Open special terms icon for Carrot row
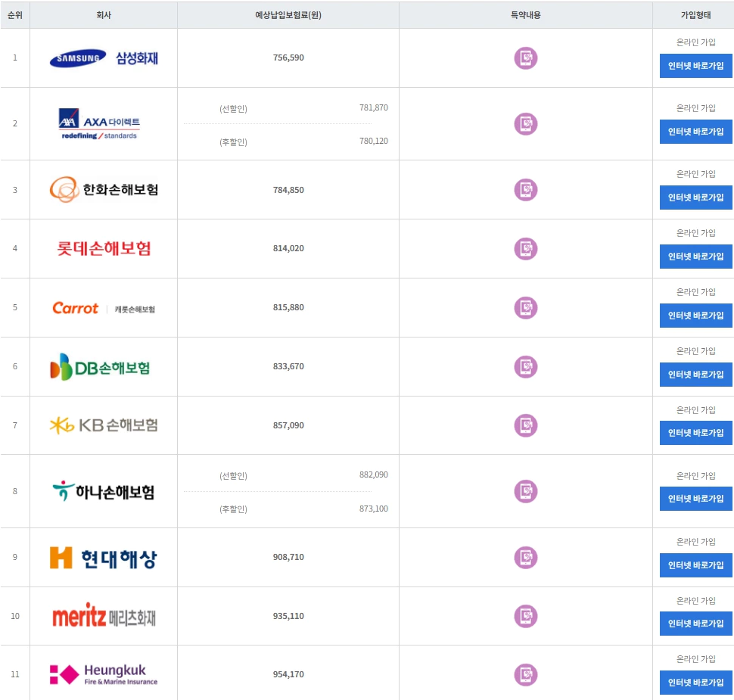 pyautogui.click(x=526, y=308)
